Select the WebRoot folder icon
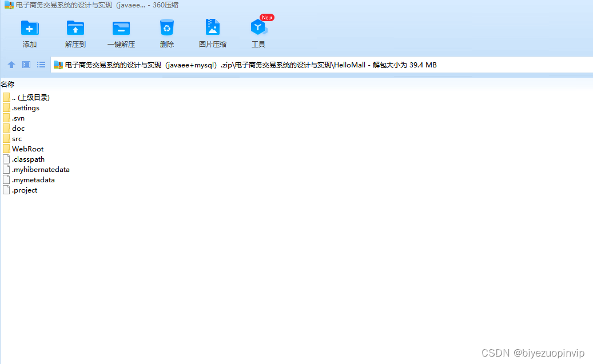This screenshot has height=364, width=593. tap(6, 149)
